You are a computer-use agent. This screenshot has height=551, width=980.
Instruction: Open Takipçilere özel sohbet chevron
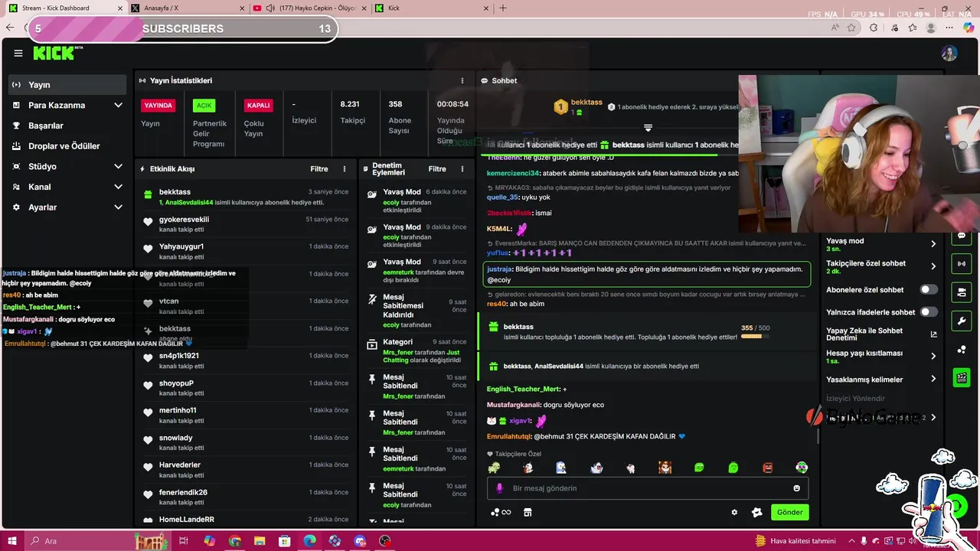click(x=933, y=266)
